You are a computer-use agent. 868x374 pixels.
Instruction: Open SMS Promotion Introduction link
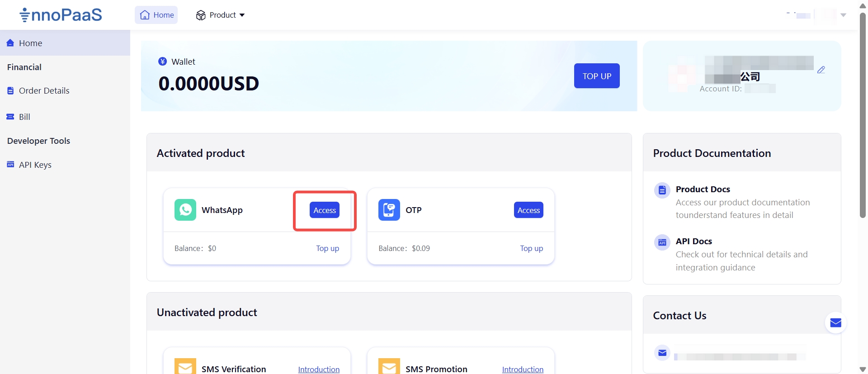(523, 369)
